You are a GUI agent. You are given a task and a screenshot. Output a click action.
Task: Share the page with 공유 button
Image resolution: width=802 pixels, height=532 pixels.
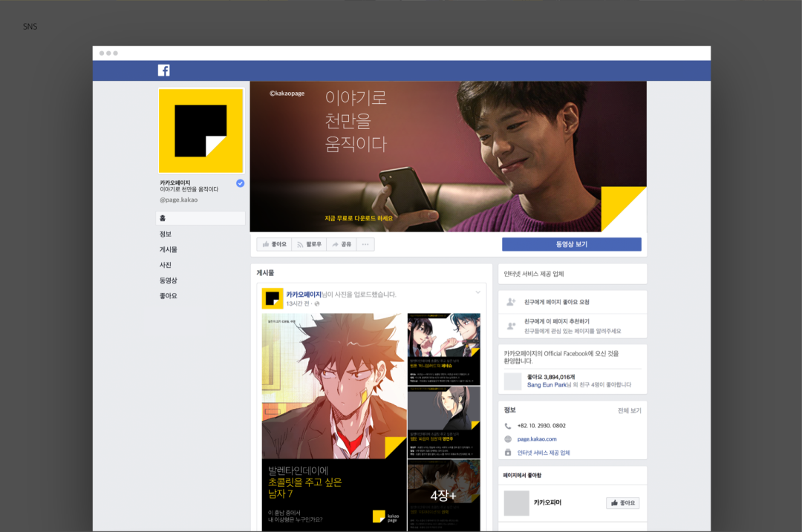pos(341,244)
